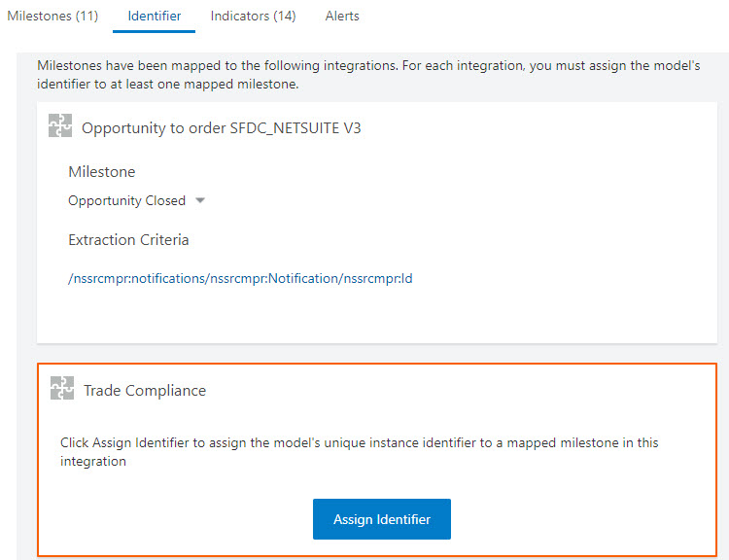Click the 'Click Assign Identifier' description text
The image size is (729, 560).
point(359,452)
